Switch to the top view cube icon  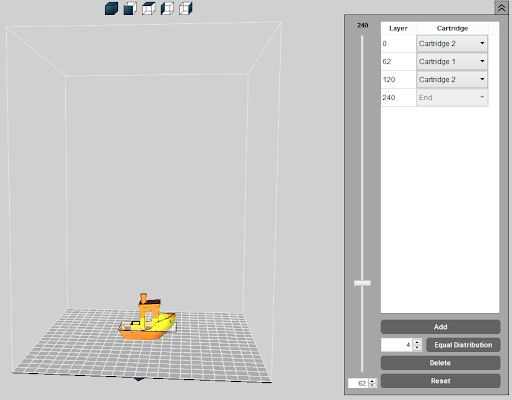(x=149, y=8)
